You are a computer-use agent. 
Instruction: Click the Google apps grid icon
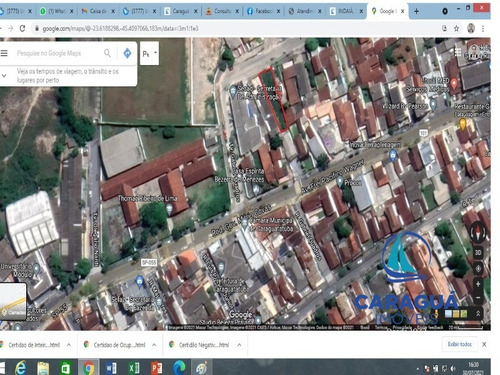458,52
